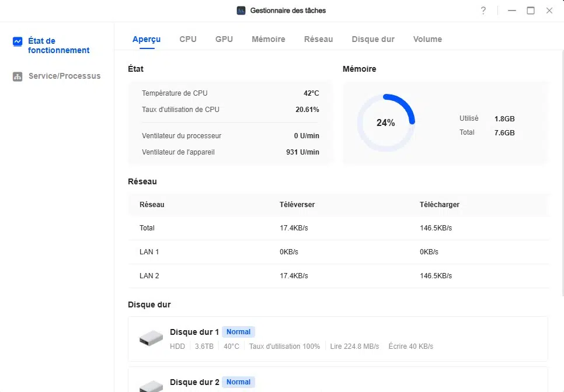This screenshot has width=564, height=392.
Task: Select the Aperçu tab
Action: [x=147, y=39]
